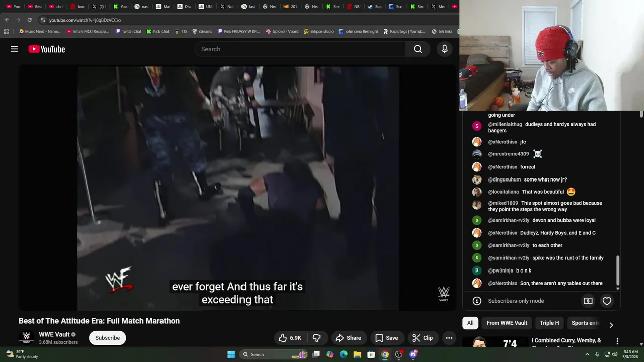Open File Explorer from the taskbar
The height and width of the screenshot is (362, 644).
click(x=357, y=354)
